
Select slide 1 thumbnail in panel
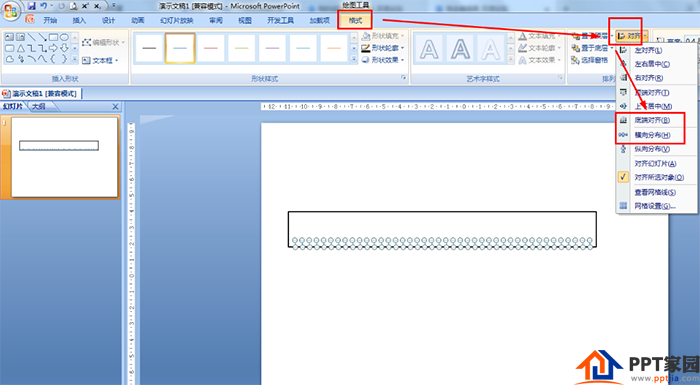tap(65, 157)
